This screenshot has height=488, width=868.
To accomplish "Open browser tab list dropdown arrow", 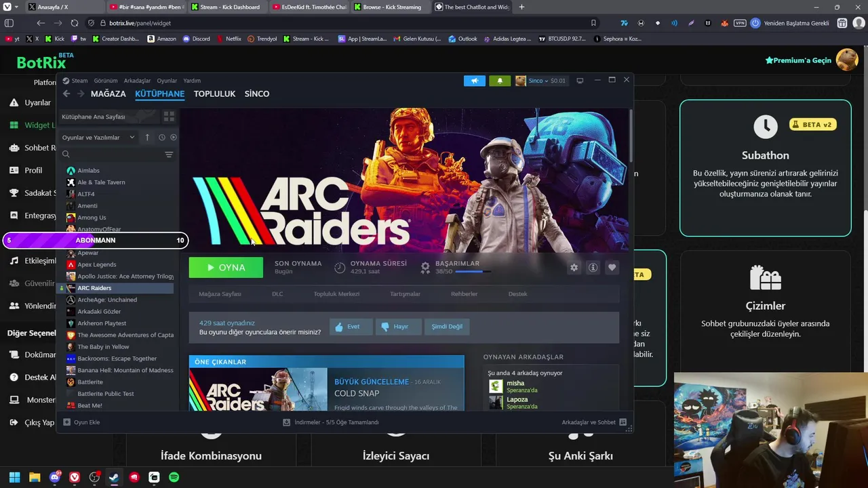I will pyautogui.click(x=16, y=7).
